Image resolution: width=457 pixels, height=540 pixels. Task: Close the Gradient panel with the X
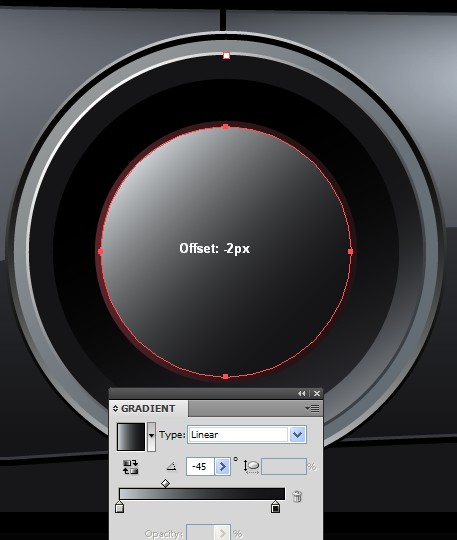(317, 393)
